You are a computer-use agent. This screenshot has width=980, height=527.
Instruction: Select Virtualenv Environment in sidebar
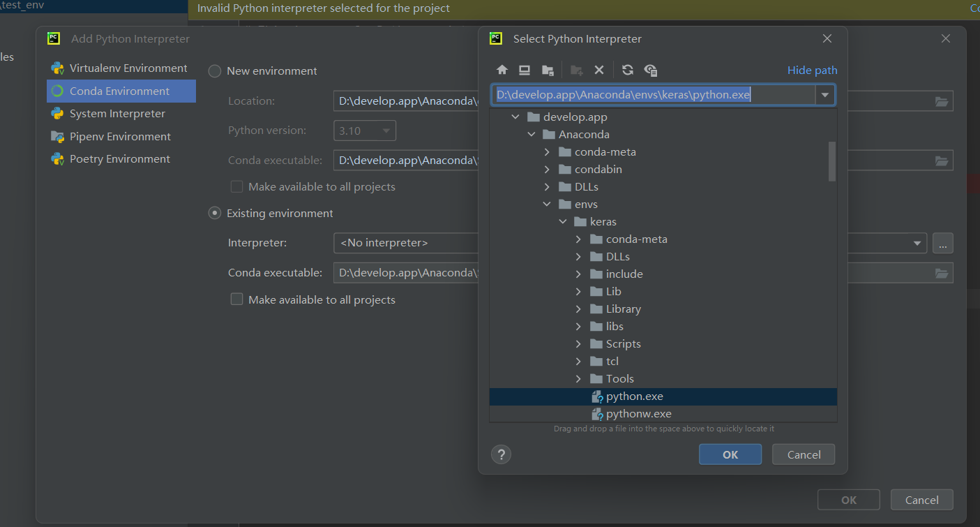pyautogui.click(x=121, y=68)
